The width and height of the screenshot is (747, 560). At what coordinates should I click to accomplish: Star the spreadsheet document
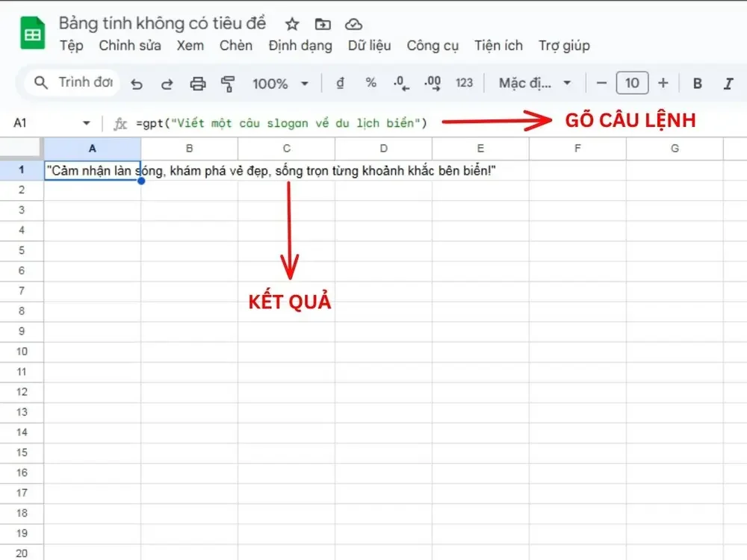pos(292,24)
